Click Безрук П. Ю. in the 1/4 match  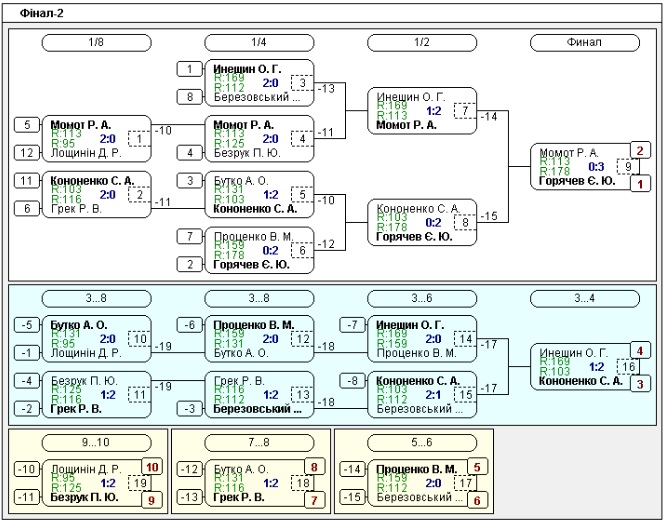pyautogui.click(x=247, y=153)
